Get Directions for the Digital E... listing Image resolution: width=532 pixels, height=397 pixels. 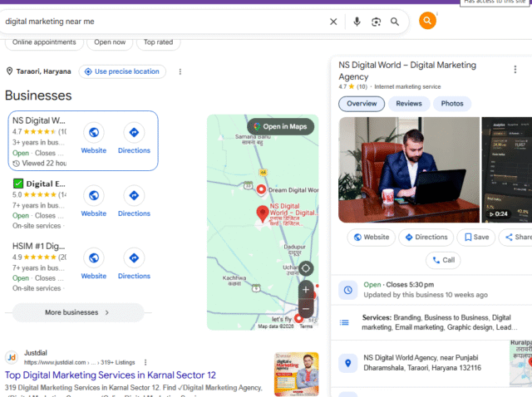134,195
